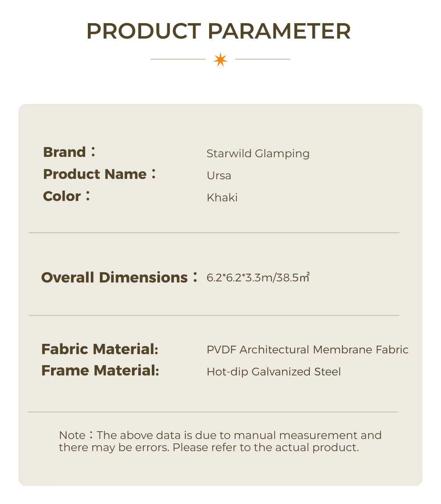The width and height of the screenshot is (441, 504).
Task: Click the manual measurement note text
Action: (x=220, y=441)
